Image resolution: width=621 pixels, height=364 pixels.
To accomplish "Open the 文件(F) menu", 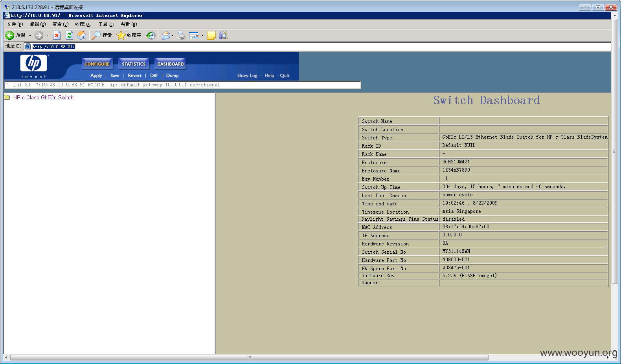I will (x=15, y=24).
